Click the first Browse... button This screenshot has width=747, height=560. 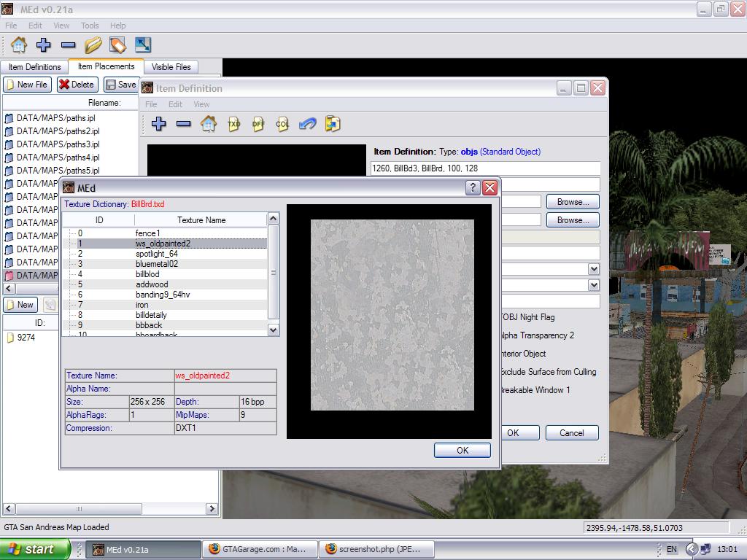tap(573, 202)
